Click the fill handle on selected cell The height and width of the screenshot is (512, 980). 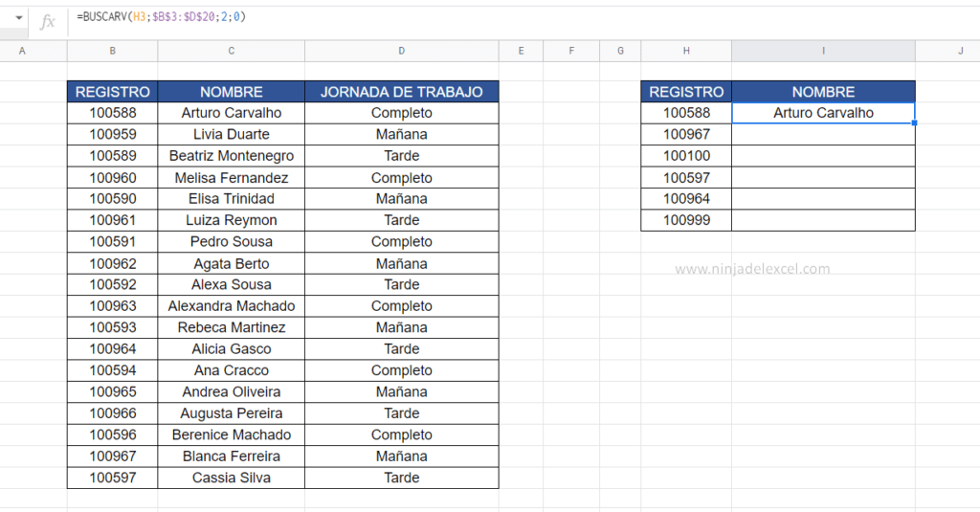click(x=915, y=123)
